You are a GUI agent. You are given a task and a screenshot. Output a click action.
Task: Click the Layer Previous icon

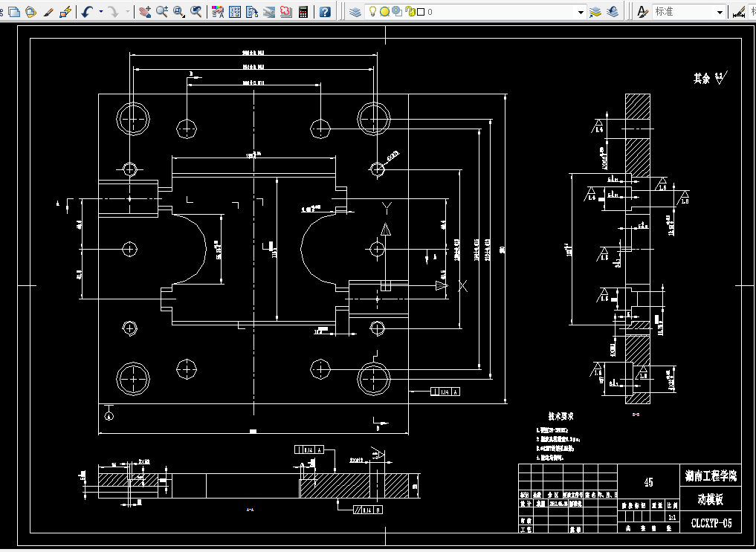tap(613, 12)
